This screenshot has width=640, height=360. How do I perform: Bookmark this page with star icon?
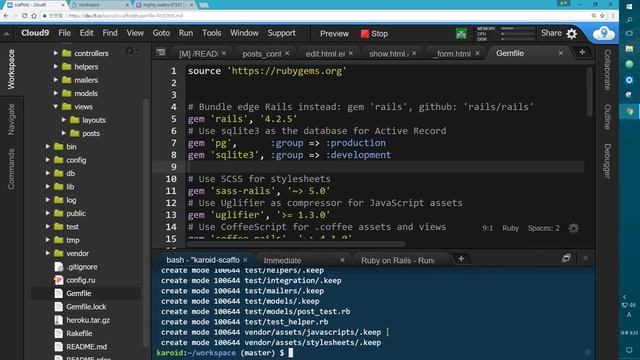602,16
